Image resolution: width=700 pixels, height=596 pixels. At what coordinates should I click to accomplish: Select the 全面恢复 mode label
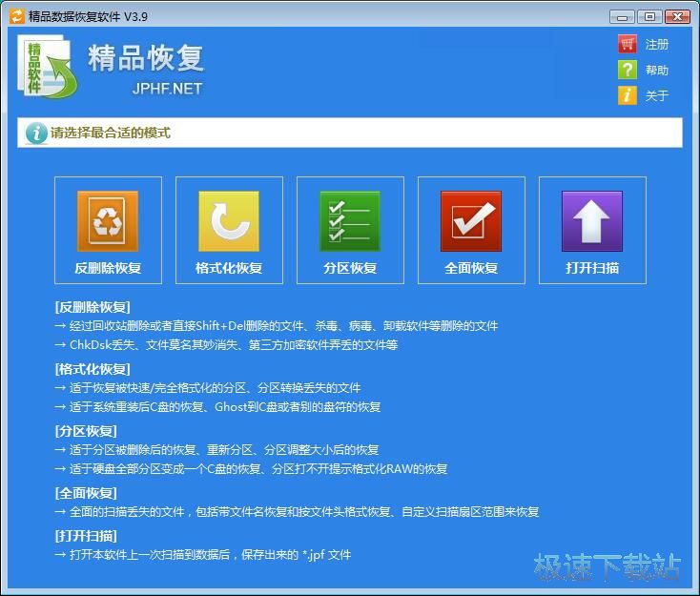(x=471, y=268)
